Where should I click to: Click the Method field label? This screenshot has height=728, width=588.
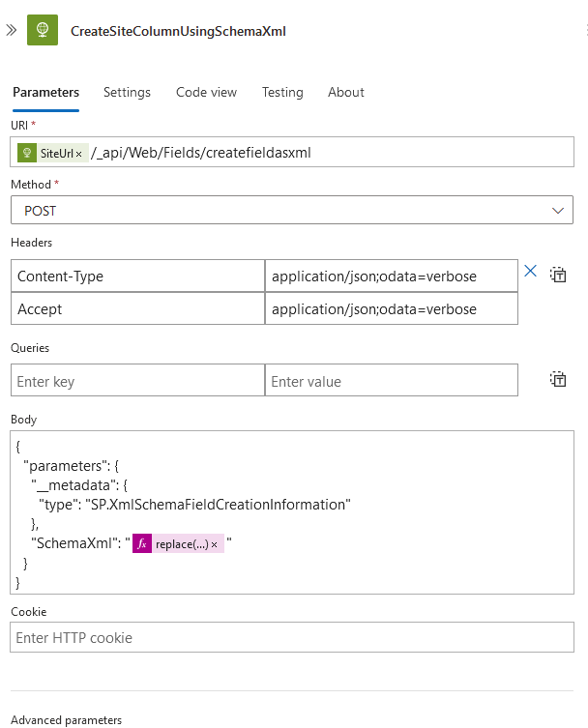[x=31, y=185]
